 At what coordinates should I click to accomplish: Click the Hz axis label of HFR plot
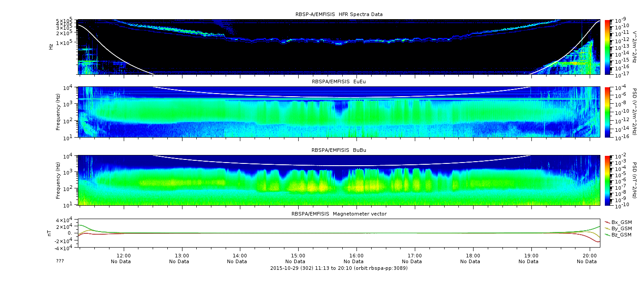[51, 46]
